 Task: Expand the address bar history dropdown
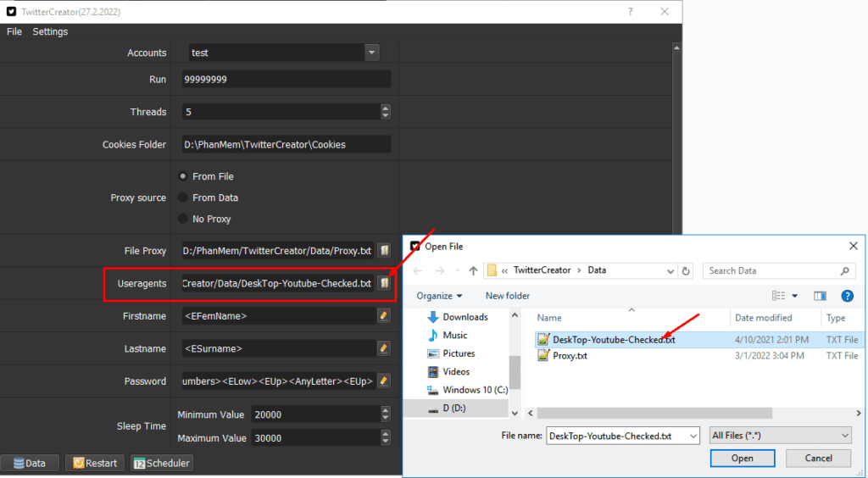[x=670, y=271]
